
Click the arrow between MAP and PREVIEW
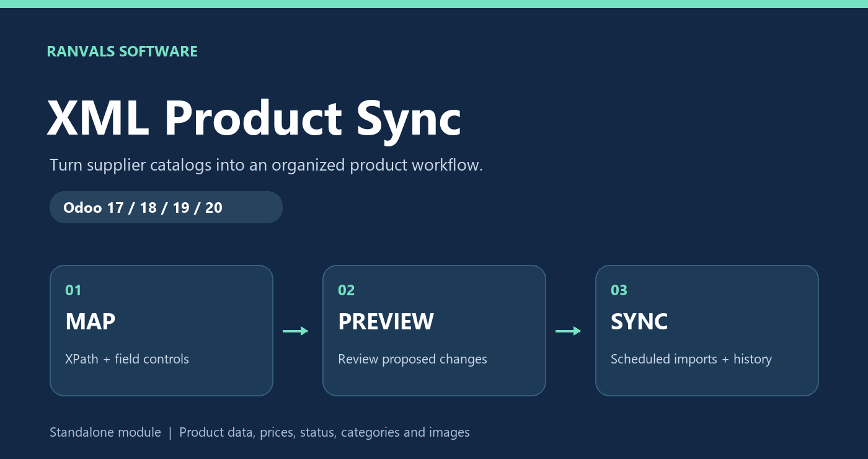295,331
